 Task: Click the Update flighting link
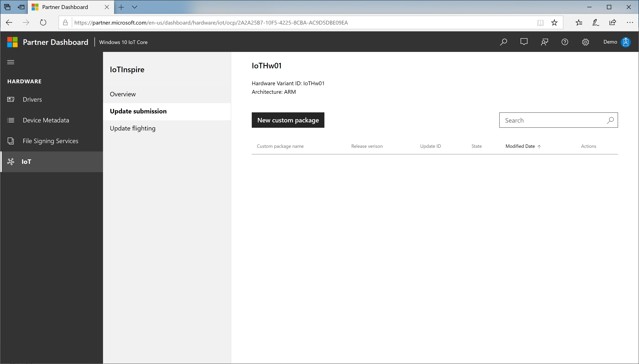133,128
